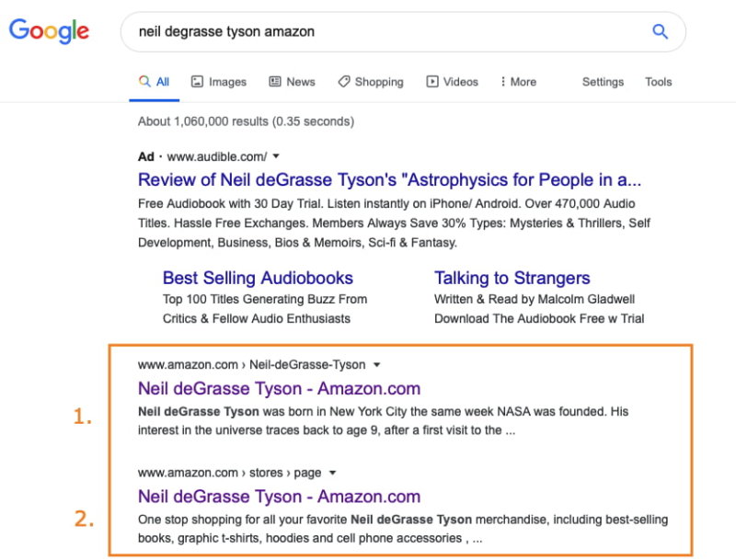Expand dropdown next to stores › page URL
Screen dimensions: 736x560
[x=332, y=473]
